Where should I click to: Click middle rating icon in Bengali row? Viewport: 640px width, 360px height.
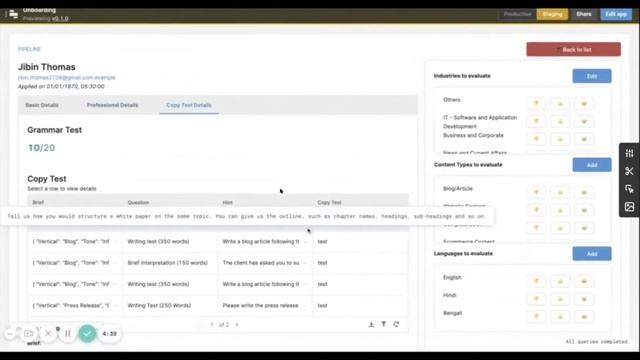560,317
